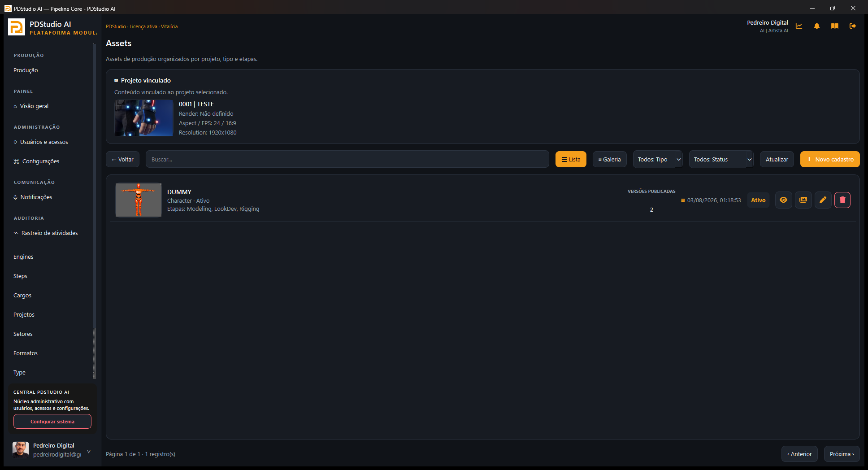Image resolution: width=868 pixels, height=470 pixels.
Task: Go to Visão geral in the sidebar
Action: (31, 106)
